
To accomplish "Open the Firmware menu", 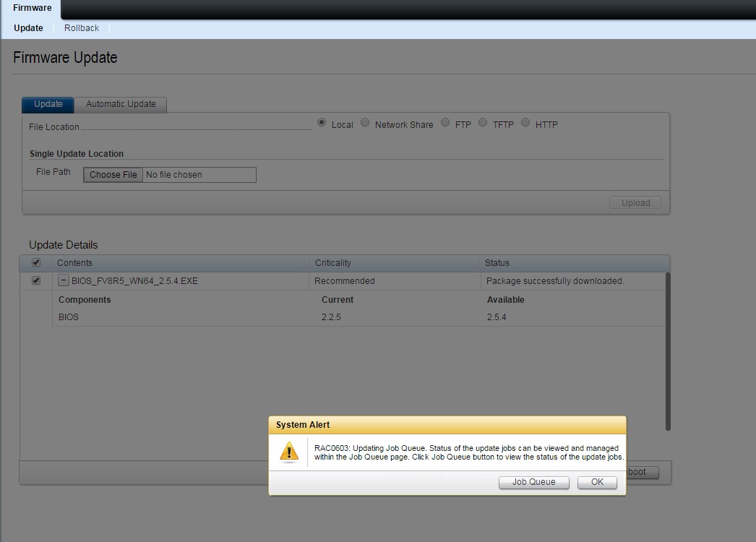I will pos(31,8).
